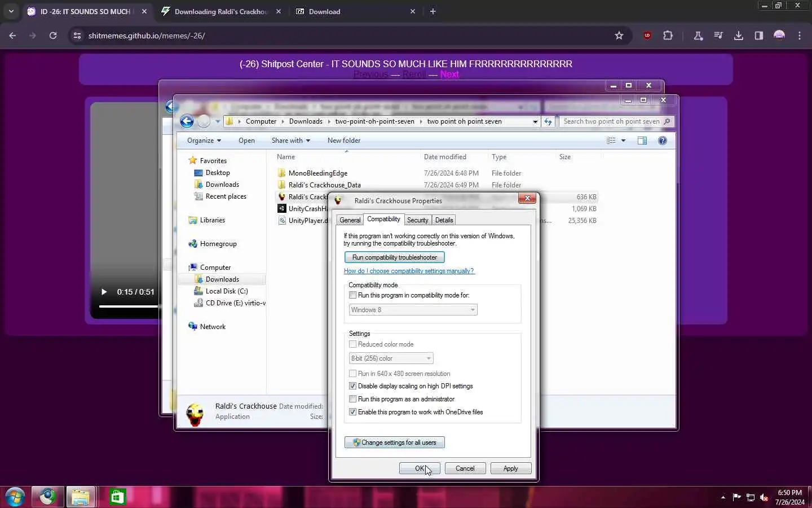The height and width of the screenshot is (508, 812).
Task: Sort by Date modified column header
Action: point(445,157)
